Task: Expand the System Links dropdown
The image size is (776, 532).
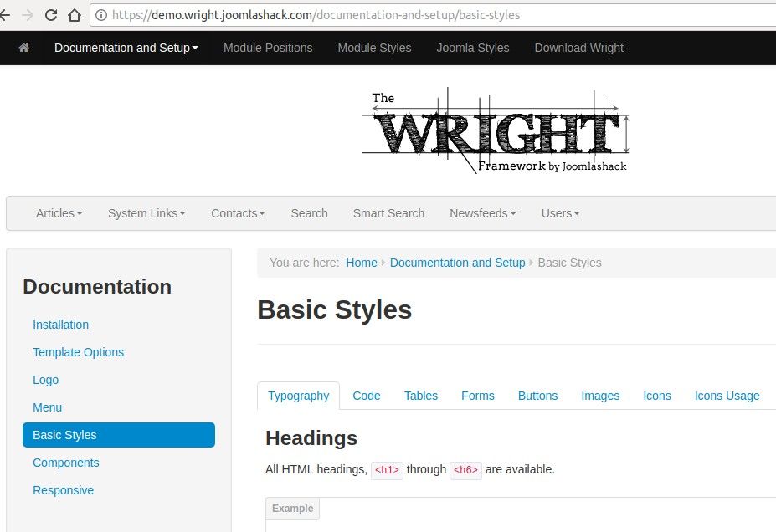Action: pos(146,213)
